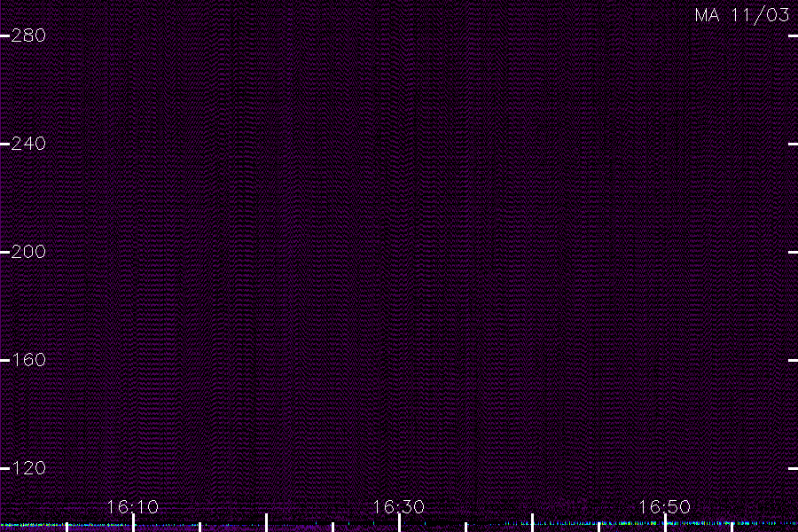Screen dimensions: 798x532
Task: Click the MA 11/03 date label
Action: (742, 15)
